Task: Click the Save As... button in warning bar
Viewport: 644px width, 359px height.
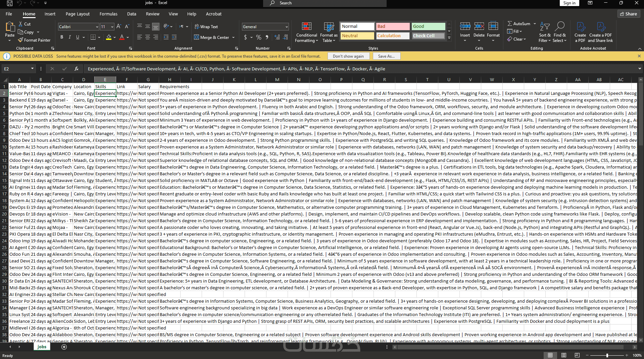Action: (x=386, y=56)
